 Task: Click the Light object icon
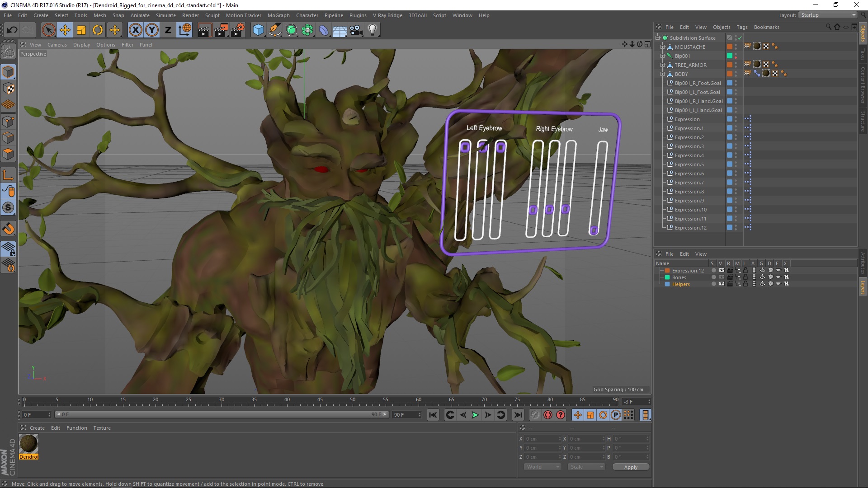373,30
